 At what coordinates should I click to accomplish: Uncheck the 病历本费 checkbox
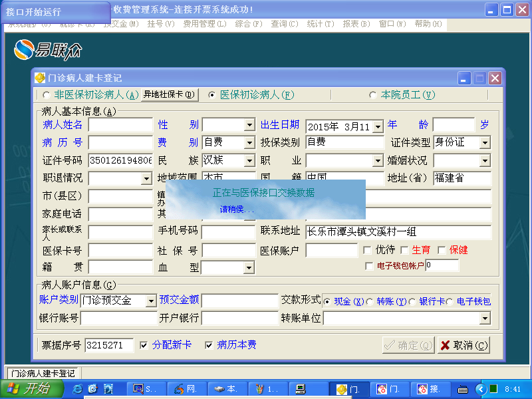[x=209, y=345]
